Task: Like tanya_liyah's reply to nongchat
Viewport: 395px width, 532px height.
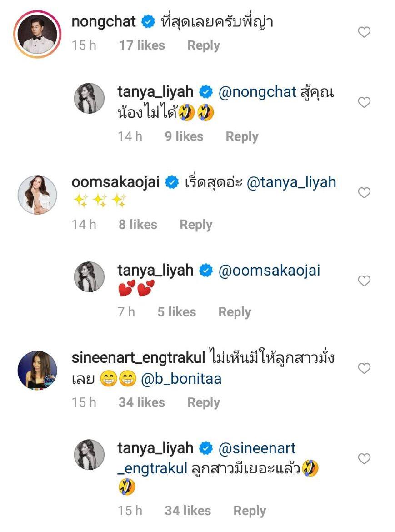Action: click(x=364, y=103)
